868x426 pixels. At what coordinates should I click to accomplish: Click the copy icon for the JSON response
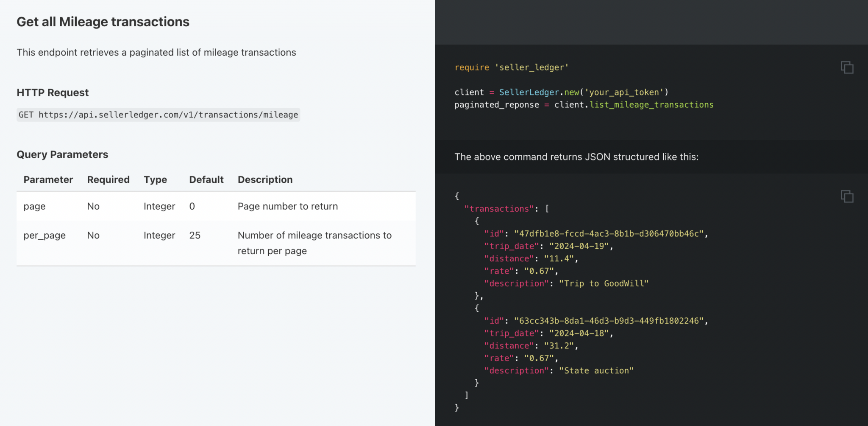846,196
